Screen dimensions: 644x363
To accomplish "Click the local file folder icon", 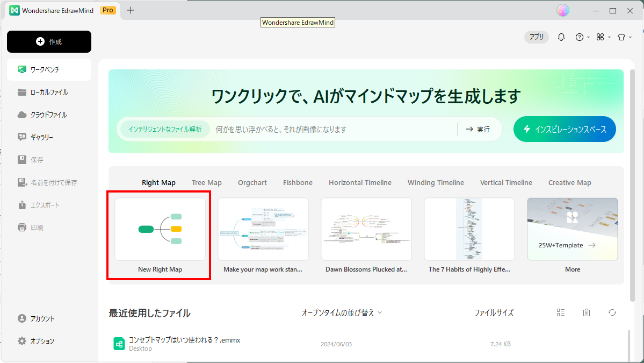I will (22, 92).
